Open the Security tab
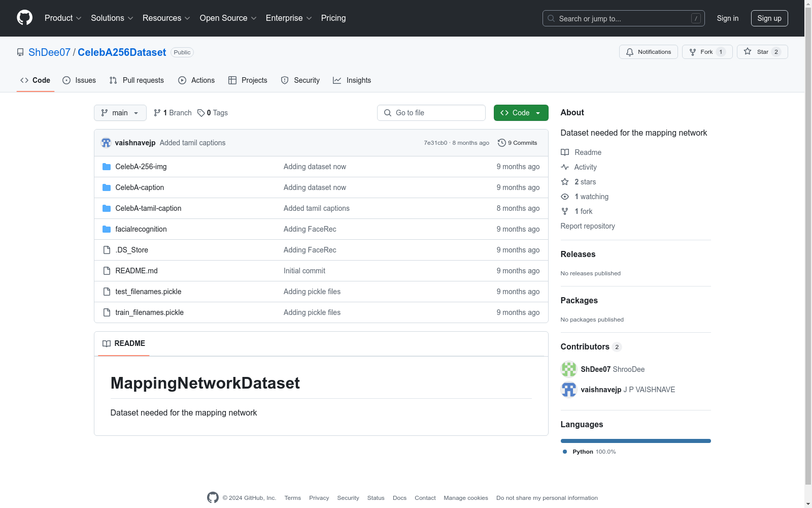The height and width of the screenshot is (508, 812). click(x=300, y=80)
